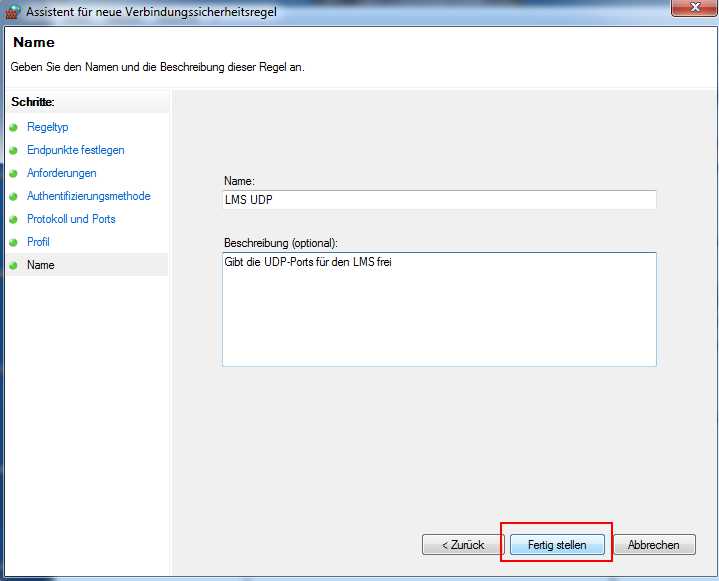Screen dimensions: 719x581
Task: Click into the Name field containing LMS UDP
Action: click(439, 199)
